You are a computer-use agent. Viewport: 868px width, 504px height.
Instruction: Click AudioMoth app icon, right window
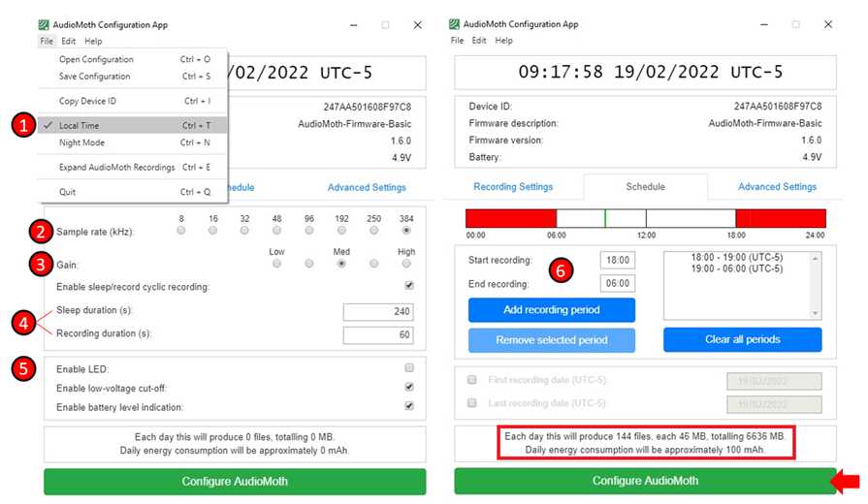coord(455,24)
